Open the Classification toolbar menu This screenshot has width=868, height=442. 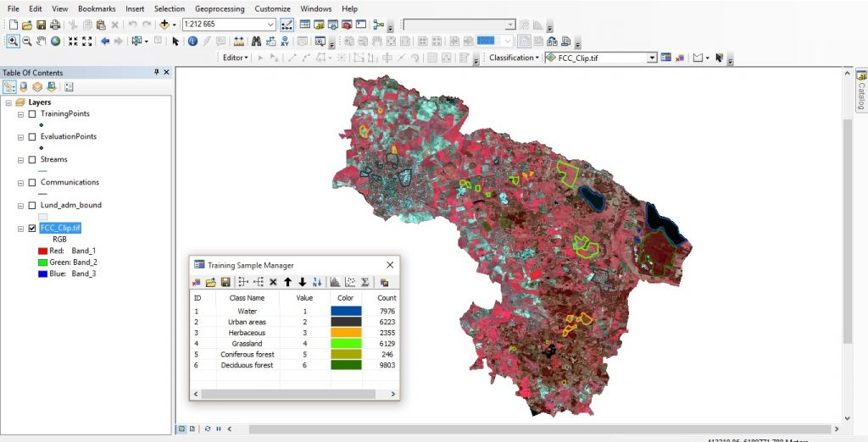coord(514,58)
